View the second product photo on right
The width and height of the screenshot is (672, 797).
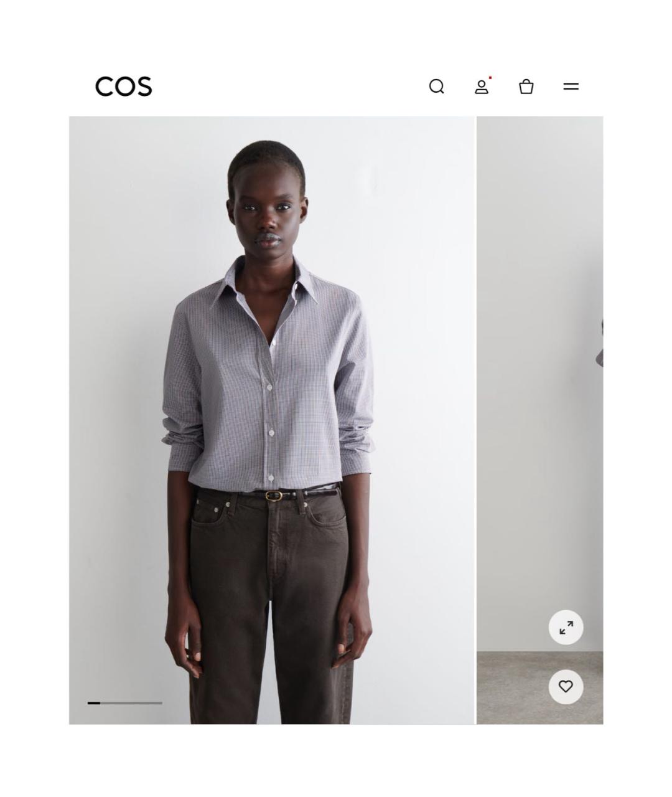[540, 420]
